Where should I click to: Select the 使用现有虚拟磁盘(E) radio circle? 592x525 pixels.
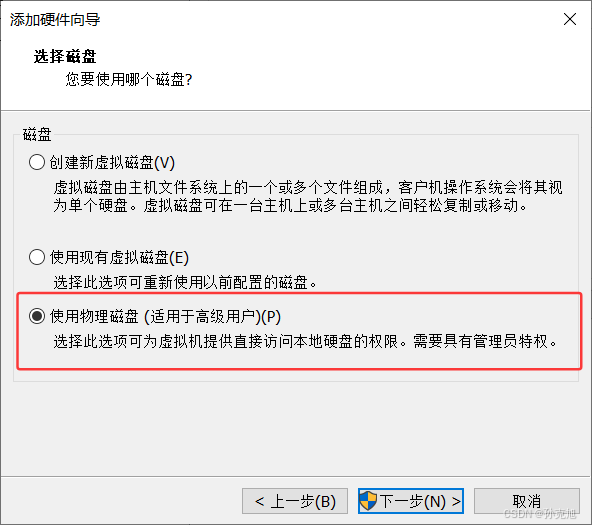click(37, 257)
